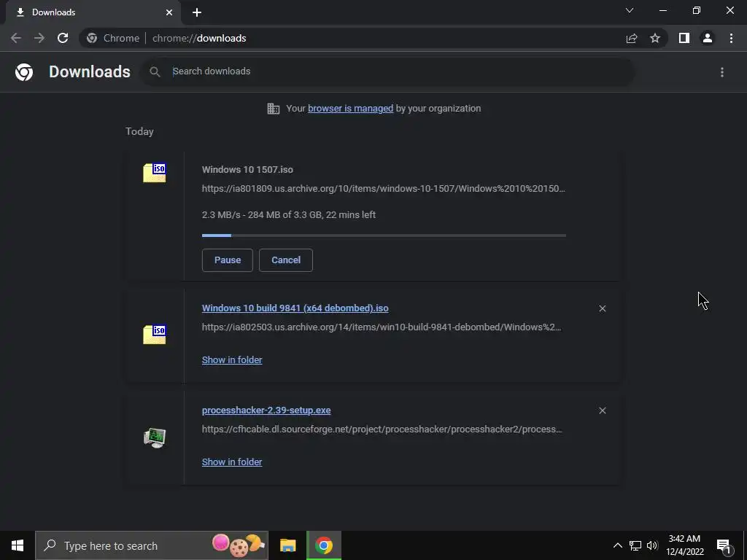Screen dimensions: 747x560
Task: Open the browser is managed link
Action: (x=351, y=108)
